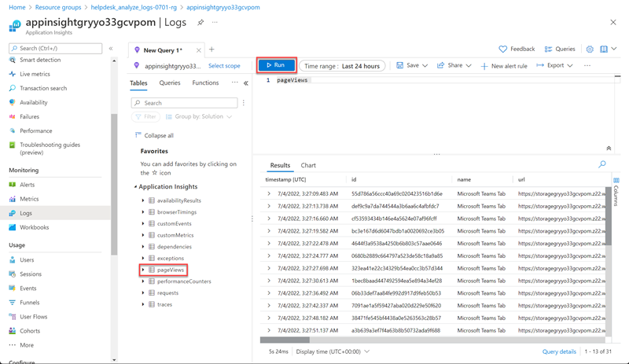Navigate to Resource groups breadcrumb

pos(58,7)
